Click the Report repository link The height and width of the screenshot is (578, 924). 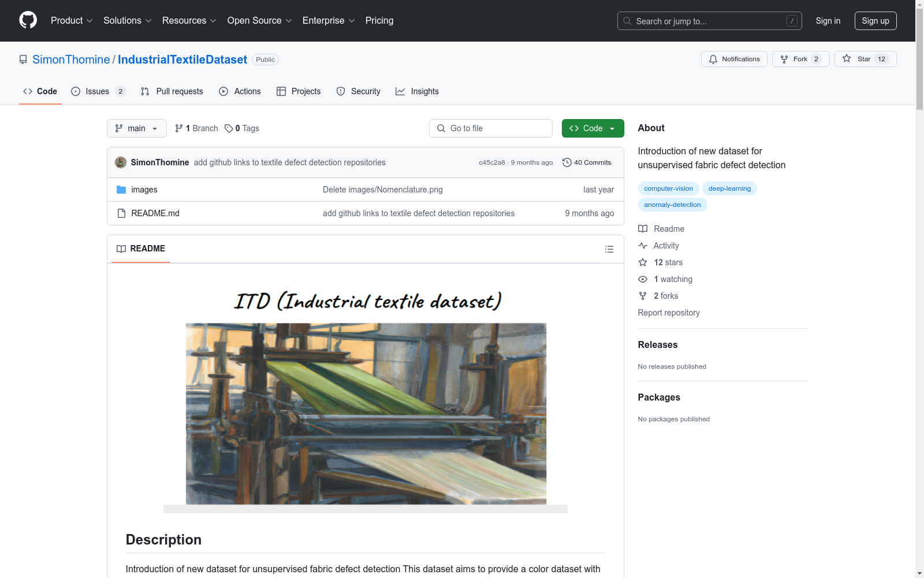(669, 313)
